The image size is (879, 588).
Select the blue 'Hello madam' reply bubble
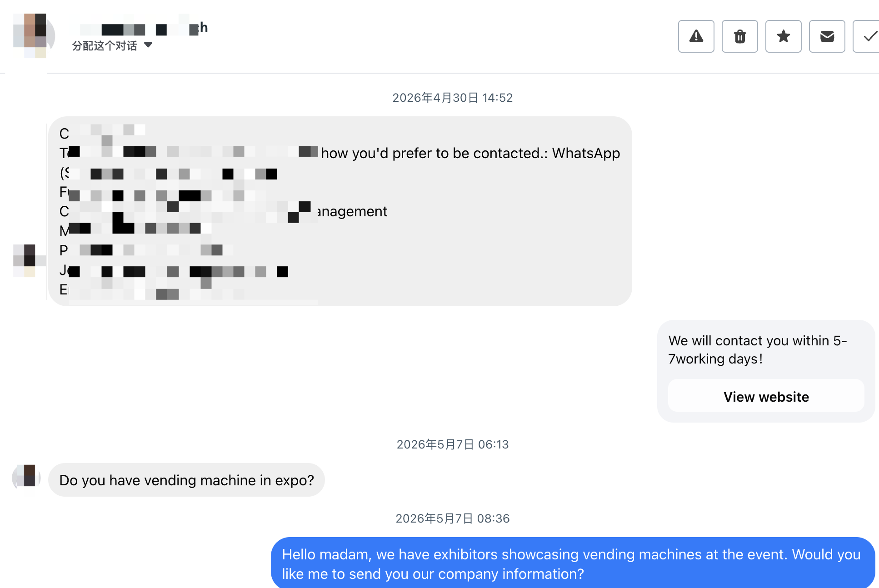coord(573,563)
